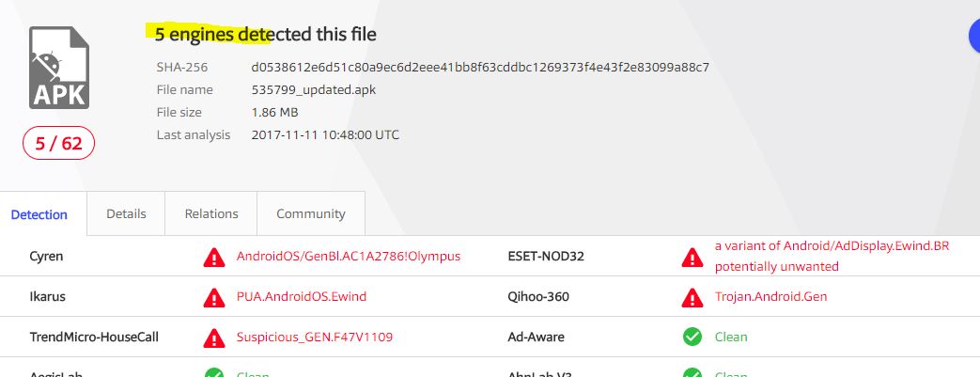Select the Detection tab
The image size is (980, 377).
39,214
